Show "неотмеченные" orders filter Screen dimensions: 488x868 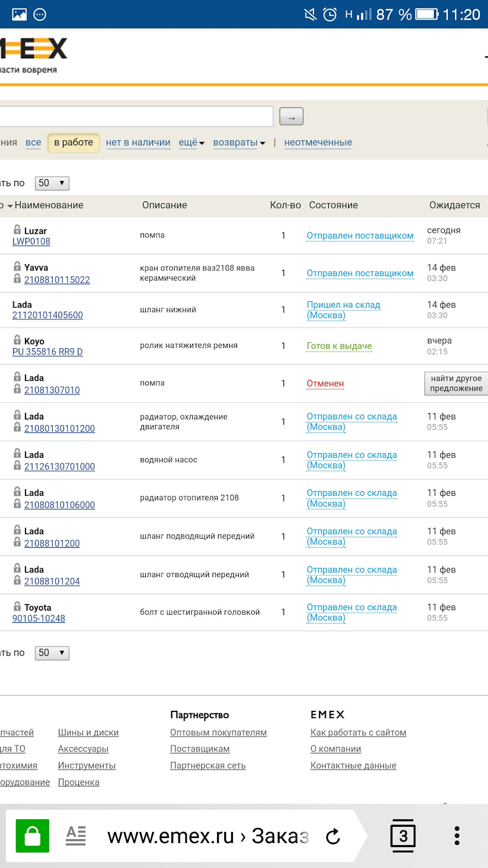318,143
